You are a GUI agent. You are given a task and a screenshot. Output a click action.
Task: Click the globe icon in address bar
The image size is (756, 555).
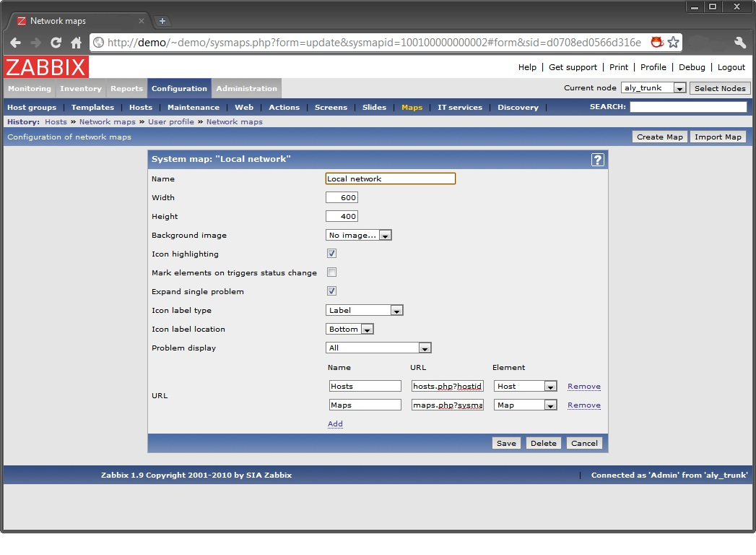click(98, 43)
